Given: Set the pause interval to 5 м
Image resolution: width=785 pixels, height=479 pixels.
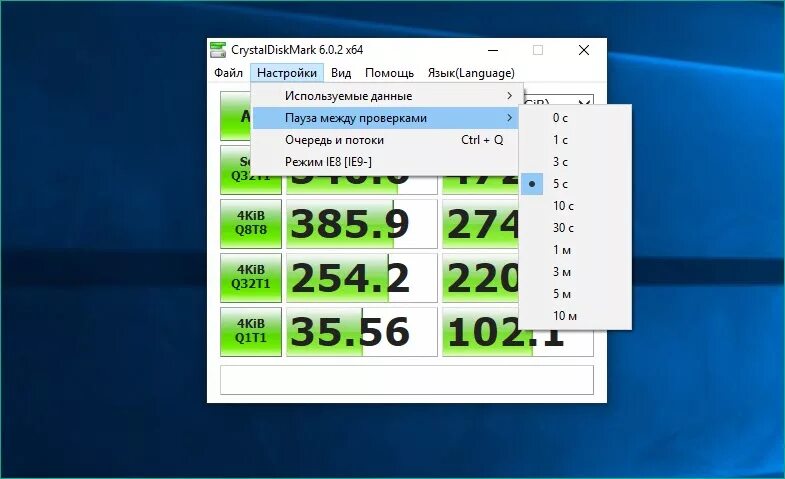Looking at the screenshot, I should pos(575,294).
